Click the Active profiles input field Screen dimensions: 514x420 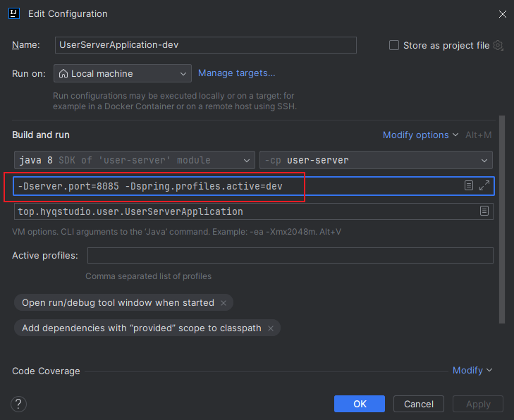coord(290,255)
